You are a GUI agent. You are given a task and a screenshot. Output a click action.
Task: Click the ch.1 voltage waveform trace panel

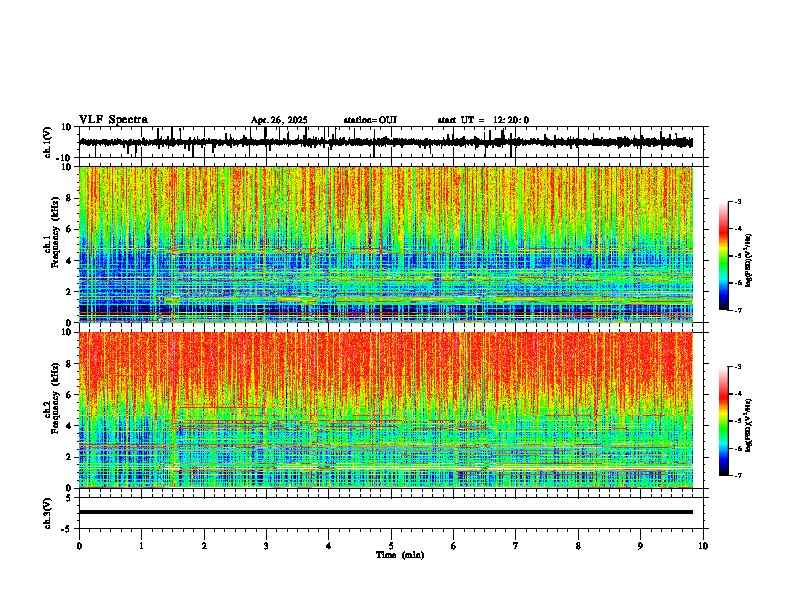393,142
